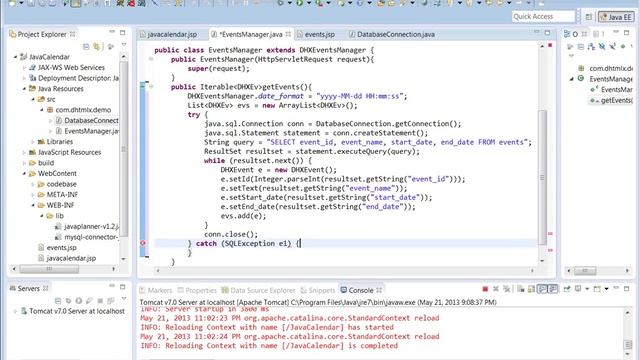Click Project Explorer horizontal scrollbar thumb
The width and height of the screenshot is (640, 360).
coord(49,269)
